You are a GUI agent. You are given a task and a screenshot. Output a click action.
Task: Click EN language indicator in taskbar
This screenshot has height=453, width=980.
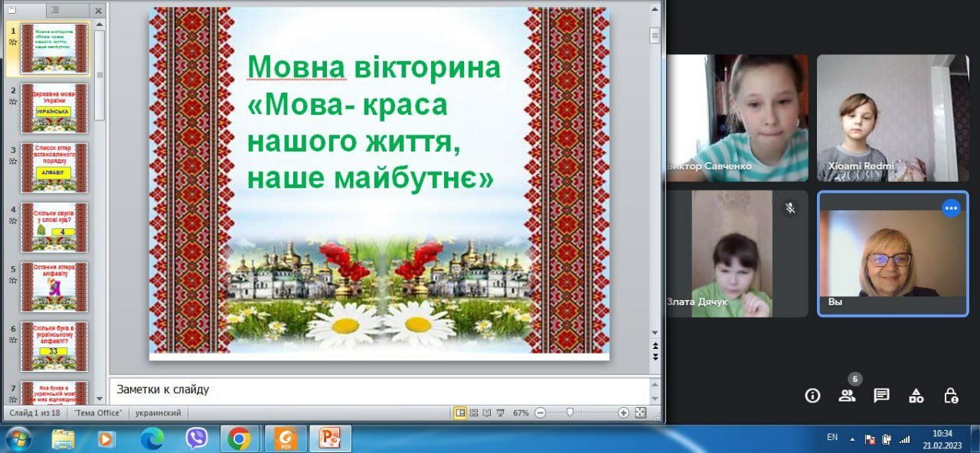pyautogui.click(x=832, y=438)
